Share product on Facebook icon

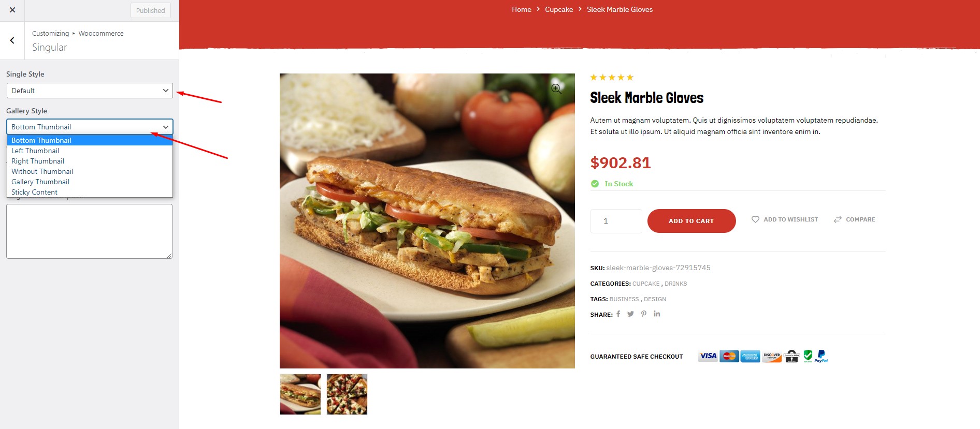click(618, 314)
